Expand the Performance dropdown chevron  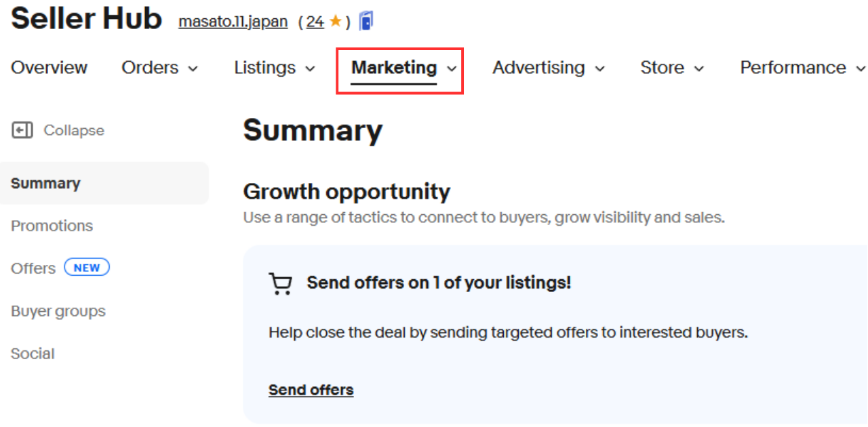[861, 68]
